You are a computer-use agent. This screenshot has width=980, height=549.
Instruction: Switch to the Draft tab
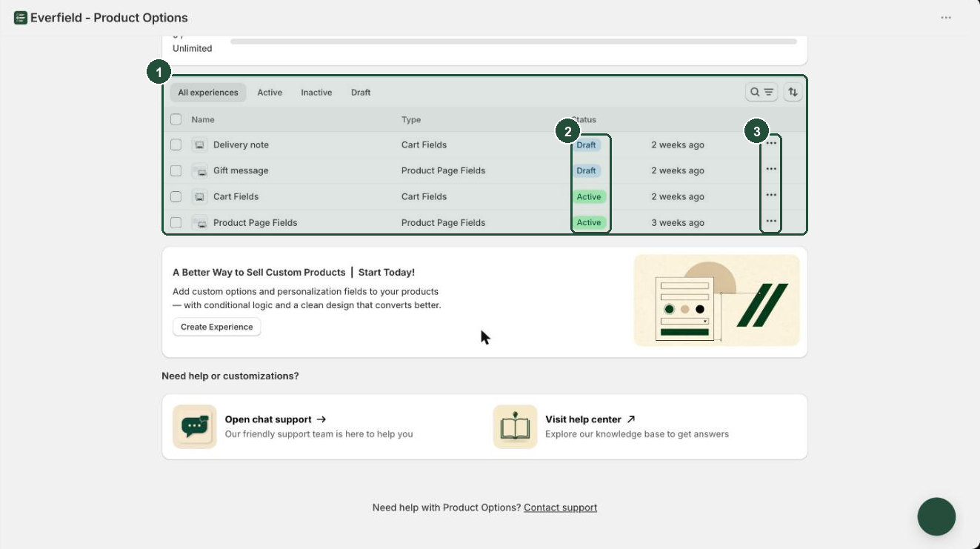click(x=361, y=93)
